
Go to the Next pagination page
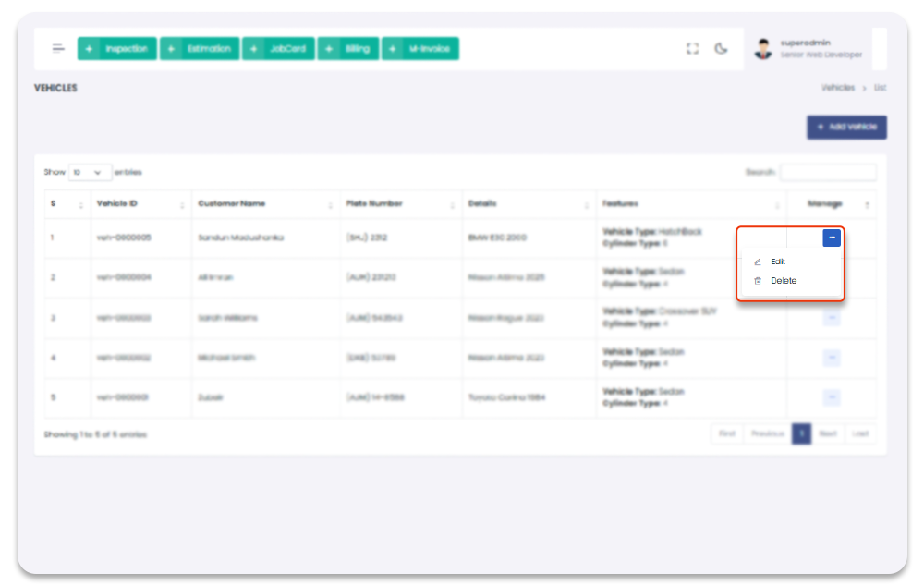tap(828, 433)
